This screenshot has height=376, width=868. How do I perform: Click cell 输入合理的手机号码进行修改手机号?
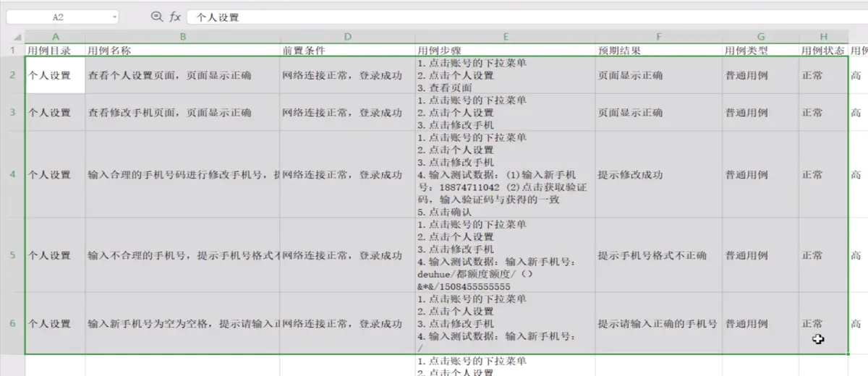[183, 174]
